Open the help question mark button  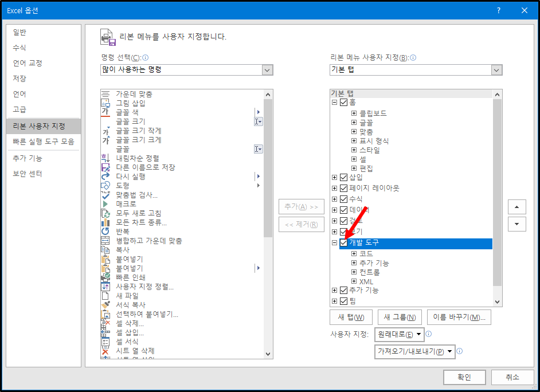[498, 10]
